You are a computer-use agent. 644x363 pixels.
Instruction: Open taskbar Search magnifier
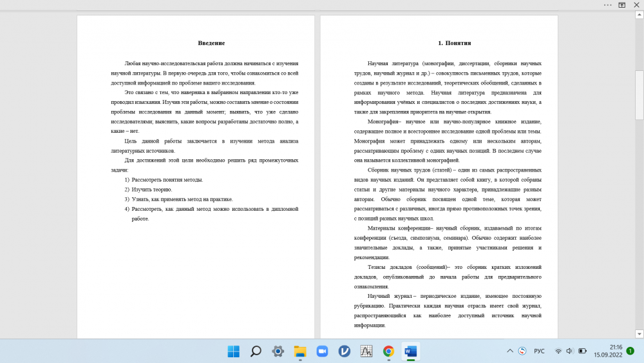pos(256,351)
